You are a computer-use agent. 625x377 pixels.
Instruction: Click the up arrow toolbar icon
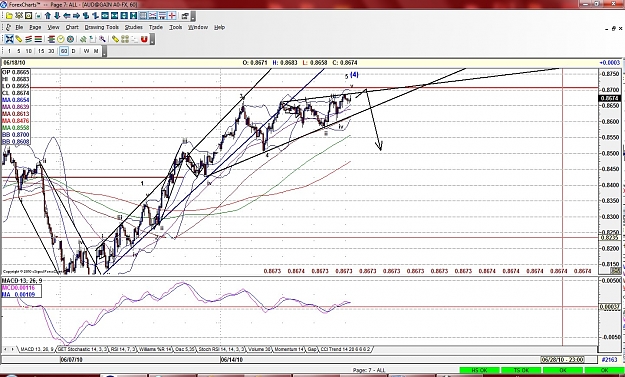coord(48,16)
